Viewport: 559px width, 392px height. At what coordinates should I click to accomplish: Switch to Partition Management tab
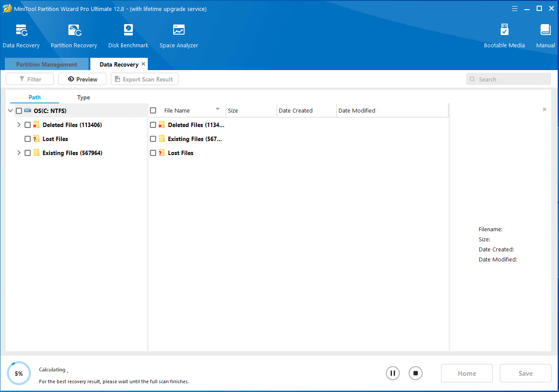tap(46, 64)
